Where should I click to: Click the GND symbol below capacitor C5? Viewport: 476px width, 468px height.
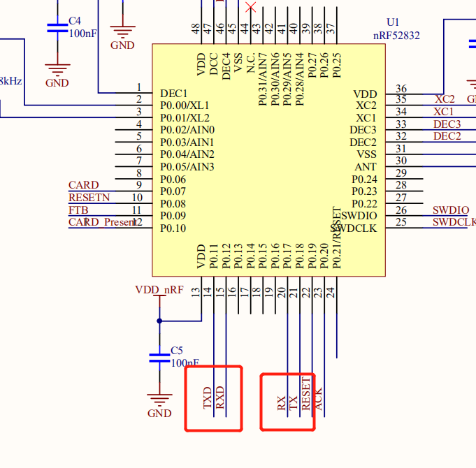[159, 400]
